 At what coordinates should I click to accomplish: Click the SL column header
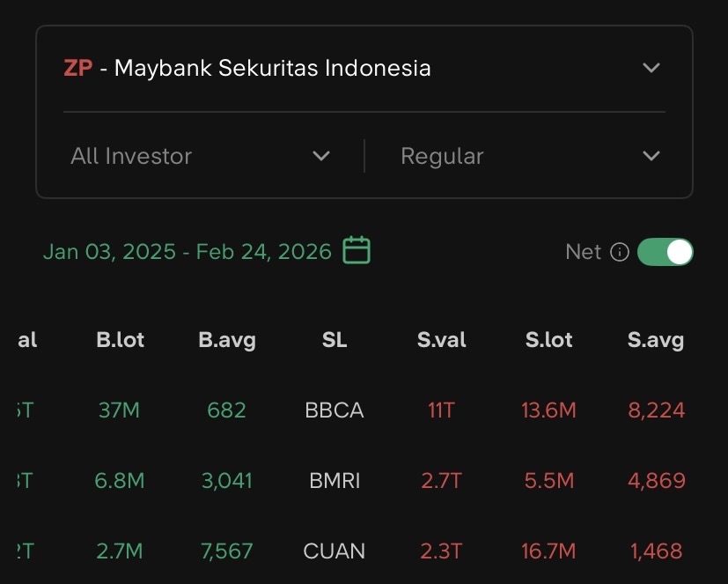(335, 340)
